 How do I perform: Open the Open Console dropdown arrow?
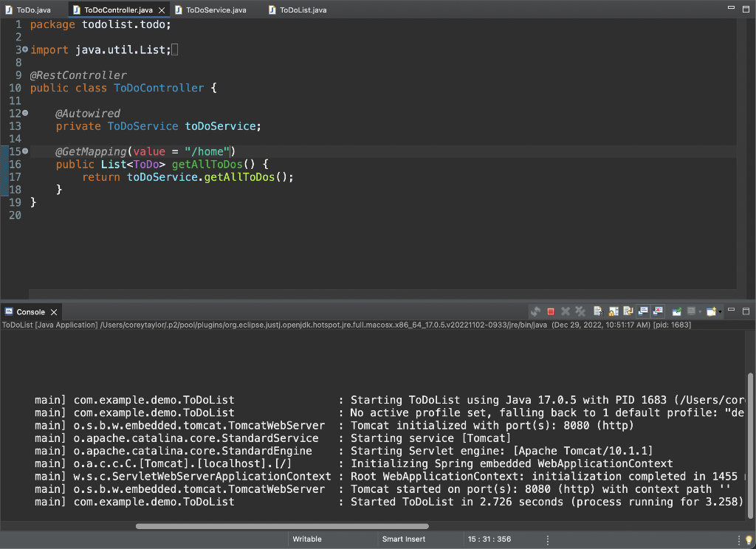(x=719, y=312)
